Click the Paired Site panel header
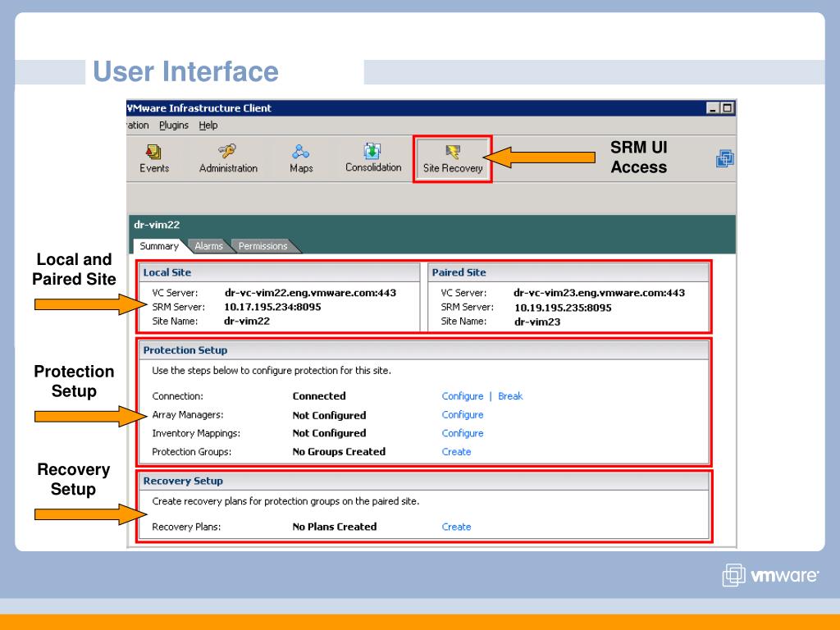This screenshot has width=840, height=630. pyautogui.click(x=568, y=272)
